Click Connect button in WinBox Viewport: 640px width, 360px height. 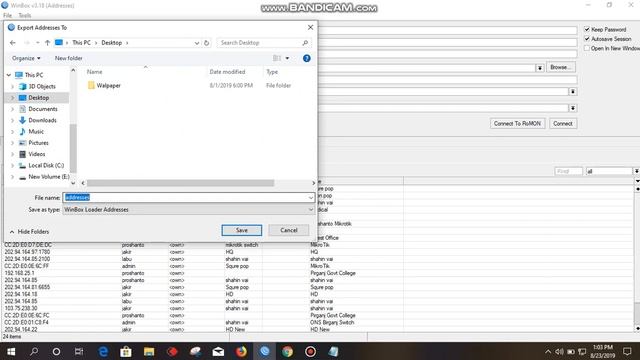tap(563, 123)
